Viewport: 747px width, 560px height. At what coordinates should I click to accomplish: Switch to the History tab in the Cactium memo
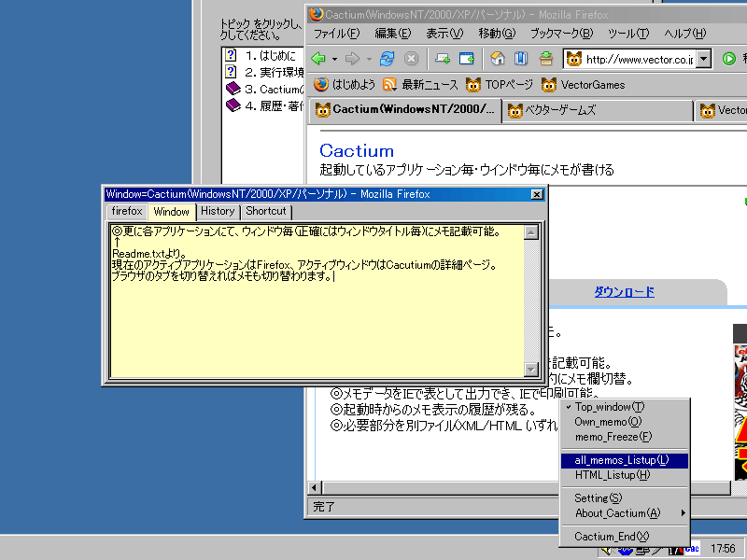pos(218,212)
